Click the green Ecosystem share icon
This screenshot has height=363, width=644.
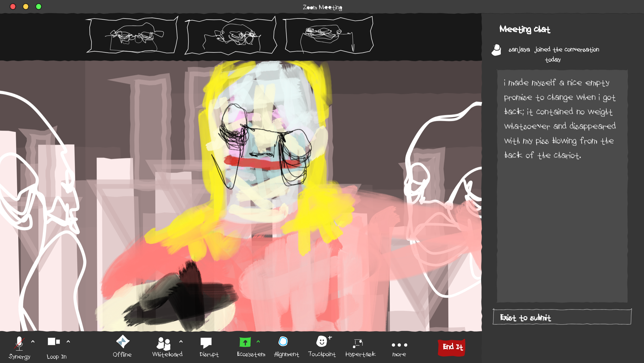click(245, 342)
